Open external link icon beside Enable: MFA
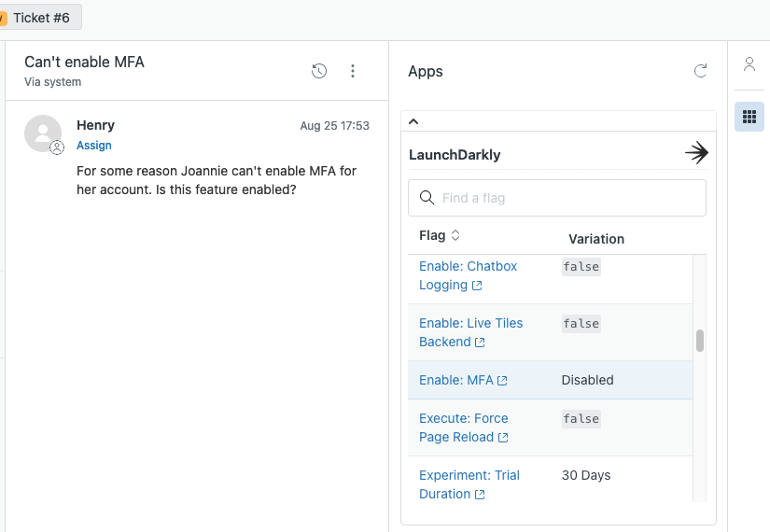This screenshot has height=532, width=770. click(x=503, y=381)
